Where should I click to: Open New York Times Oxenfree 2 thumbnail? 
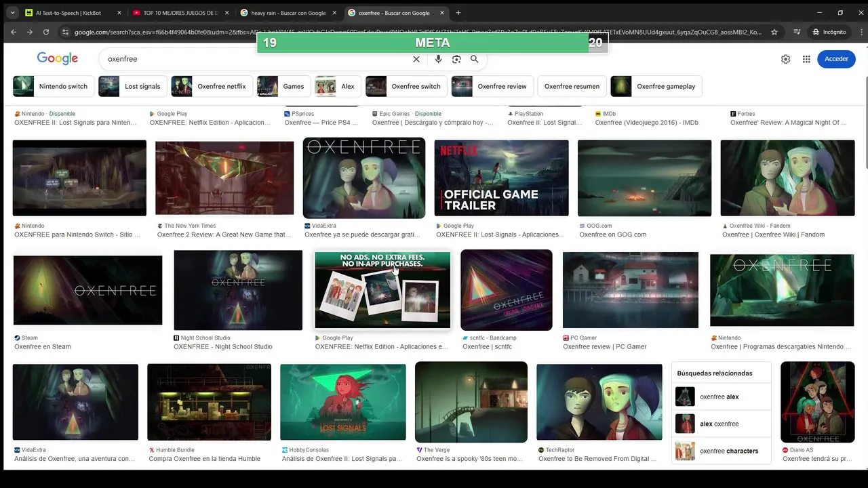(x=224, y=178)
